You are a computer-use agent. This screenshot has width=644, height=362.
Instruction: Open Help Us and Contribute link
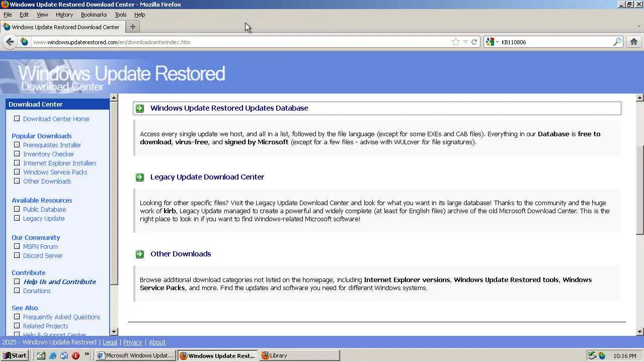tap(59, 282)
